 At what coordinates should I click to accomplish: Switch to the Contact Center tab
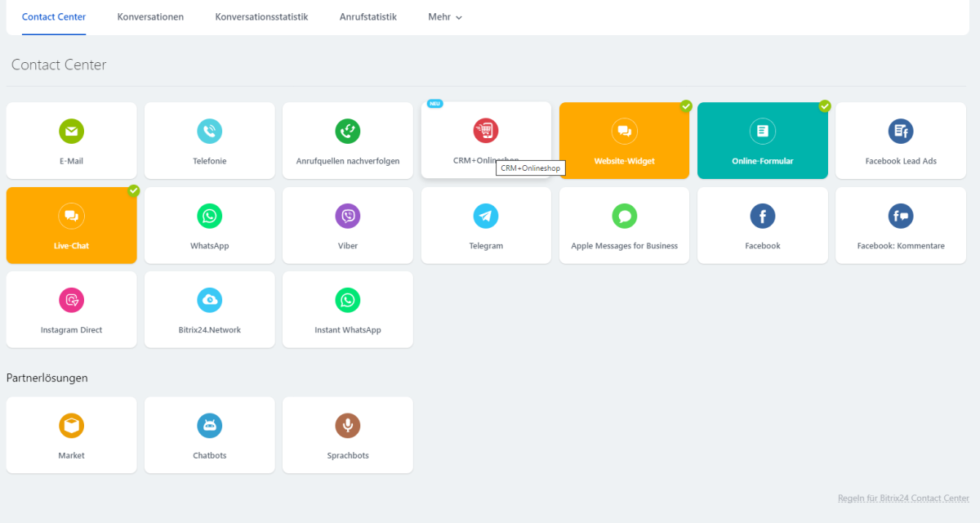pos(54,17)
